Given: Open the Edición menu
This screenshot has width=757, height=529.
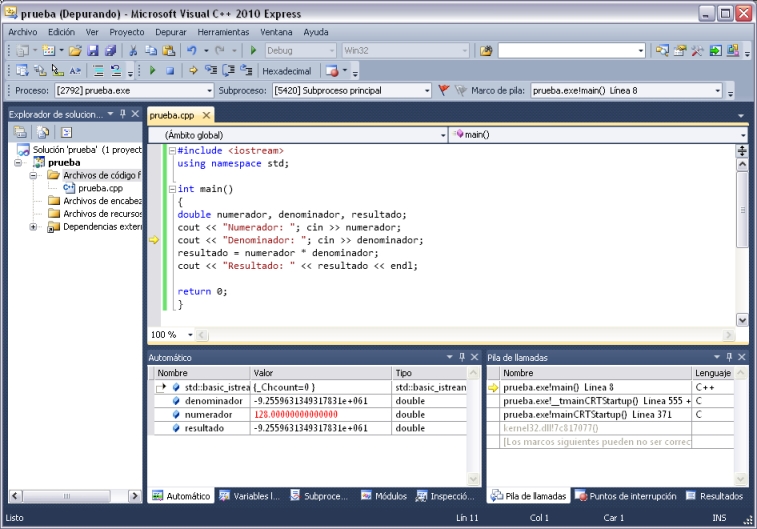Looking at the screenshot, I should 61,32.
